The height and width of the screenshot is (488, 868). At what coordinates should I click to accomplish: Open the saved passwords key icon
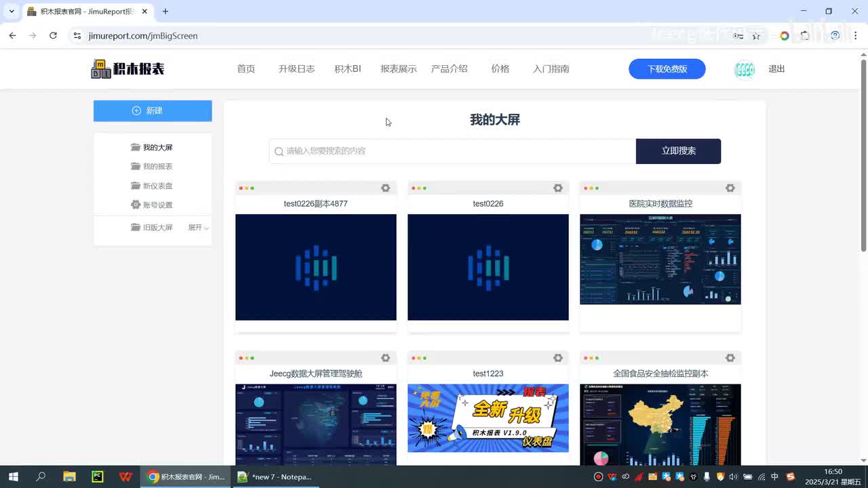click(x=738, y=35)
